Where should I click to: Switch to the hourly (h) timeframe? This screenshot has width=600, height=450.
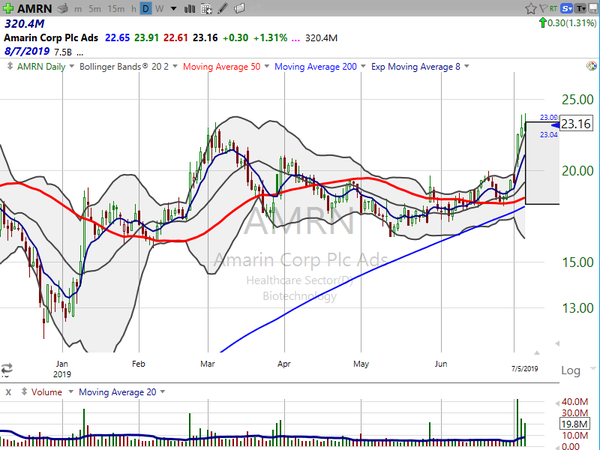click(134, 9)
